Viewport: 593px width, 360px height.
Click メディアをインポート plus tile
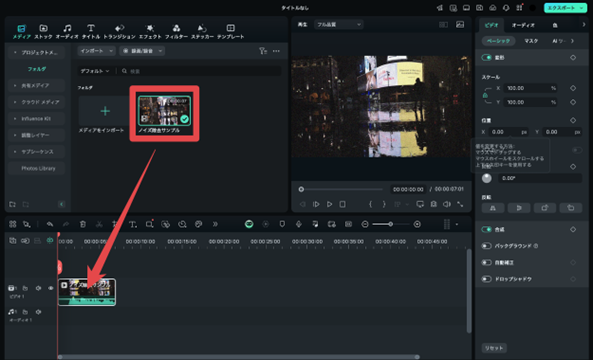click(105, 111)
